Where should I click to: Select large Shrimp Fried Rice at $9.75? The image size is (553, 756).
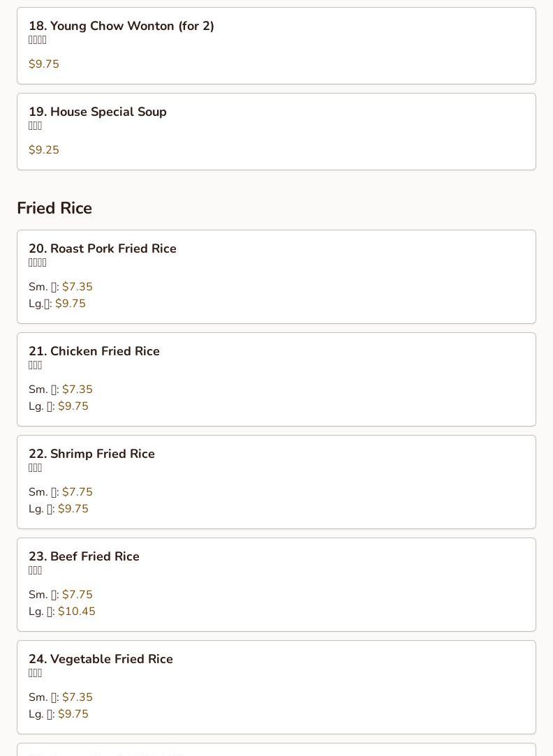(73, 509)
